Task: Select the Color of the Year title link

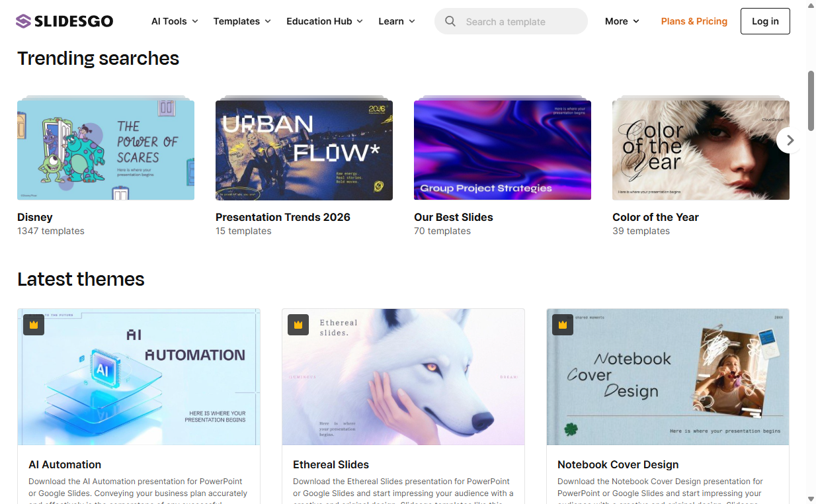Action: 655,217
